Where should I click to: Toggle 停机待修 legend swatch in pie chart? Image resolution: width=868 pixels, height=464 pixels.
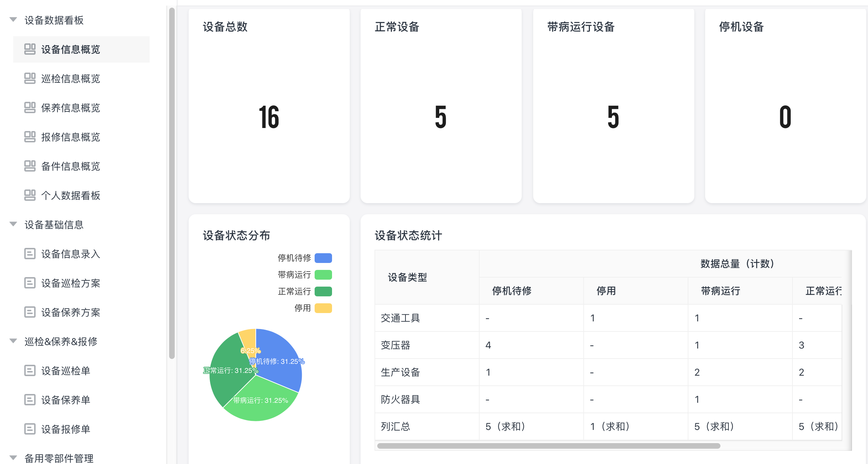(x=323, y=258)
